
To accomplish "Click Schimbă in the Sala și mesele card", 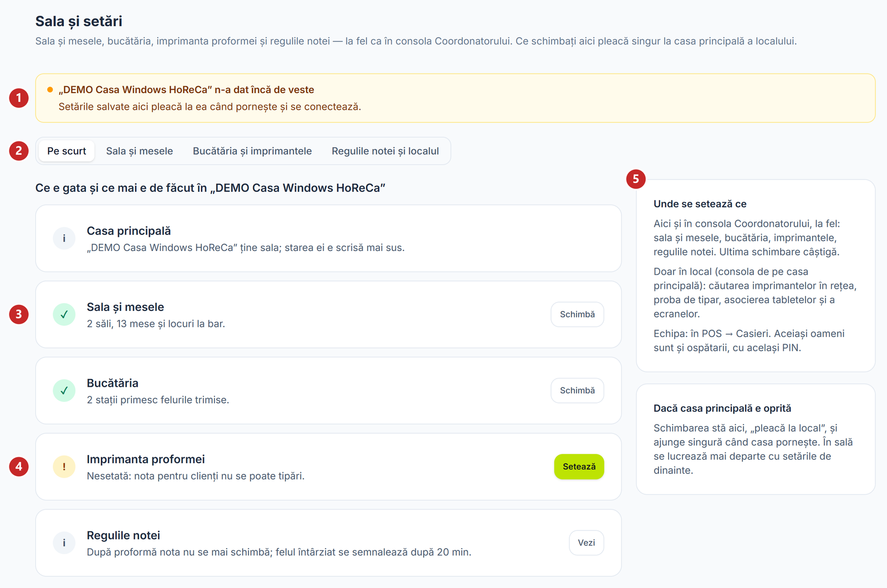I will (577, 314).
